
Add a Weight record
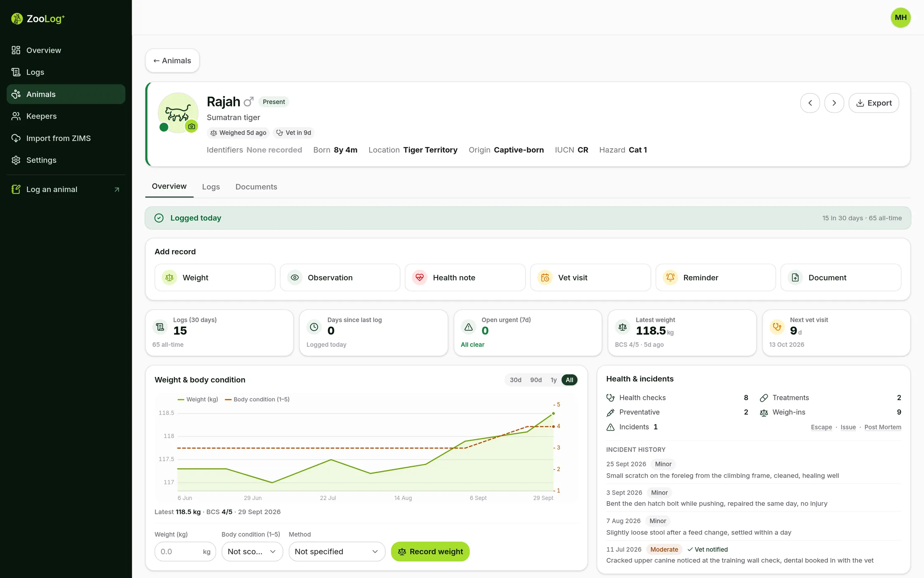coord(215,277)
